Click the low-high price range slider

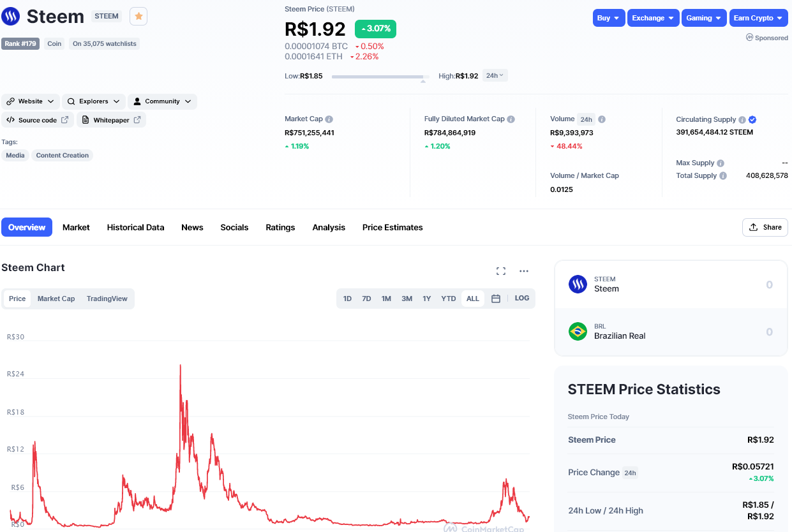click(380, 77)
